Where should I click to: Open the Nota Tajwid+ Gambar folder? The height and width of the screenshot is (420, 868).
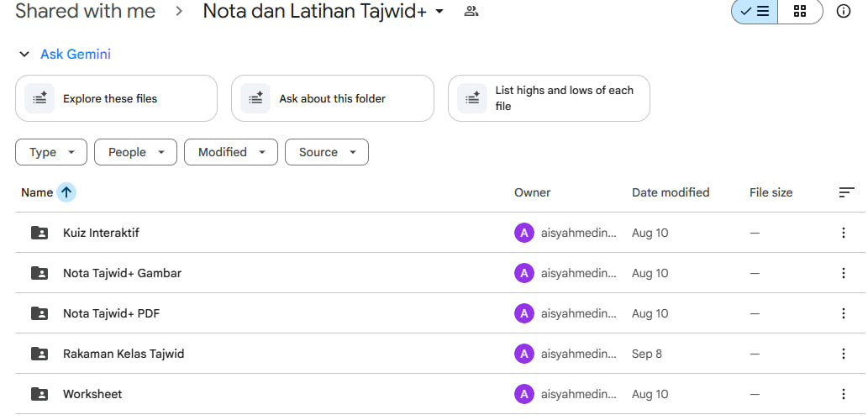point(122,273)
